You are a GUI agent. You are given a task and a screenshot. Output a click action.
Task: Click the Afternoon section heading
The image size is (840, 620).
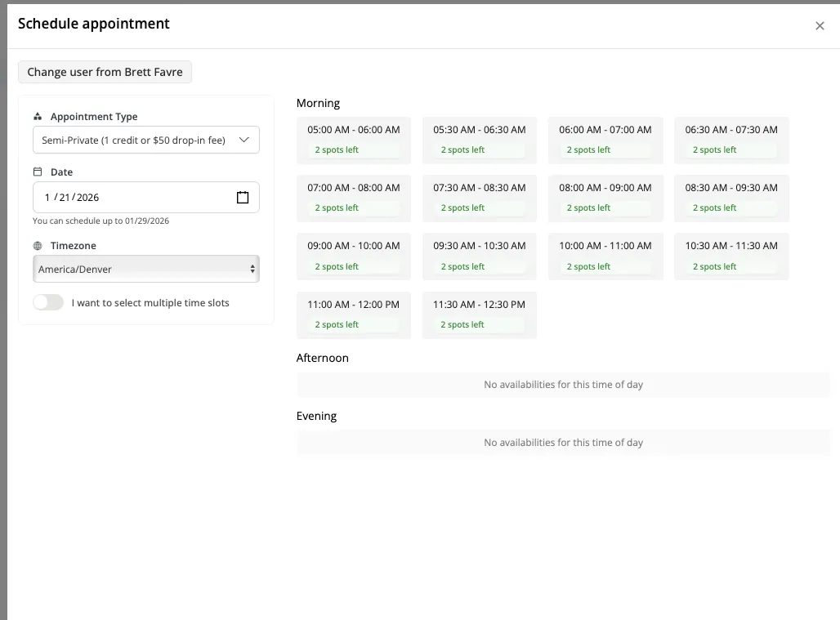pyautogui.click(x=323, y=358)
